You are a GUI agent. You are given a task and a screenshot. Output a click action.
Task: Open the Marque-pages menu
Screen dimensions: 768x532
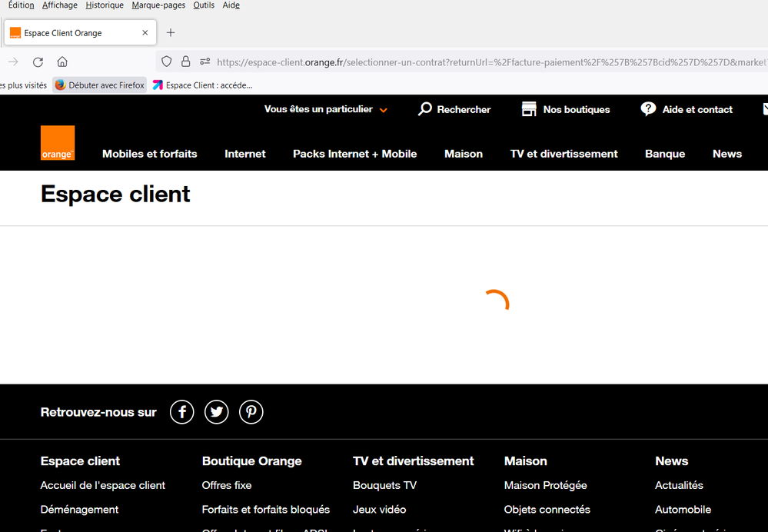[158, 5]
